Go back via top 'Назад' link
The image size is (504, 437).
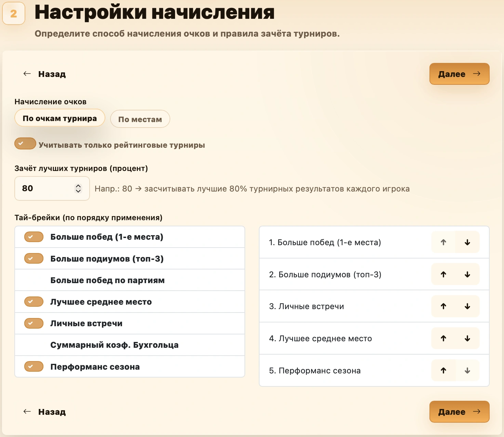point(44,74)
